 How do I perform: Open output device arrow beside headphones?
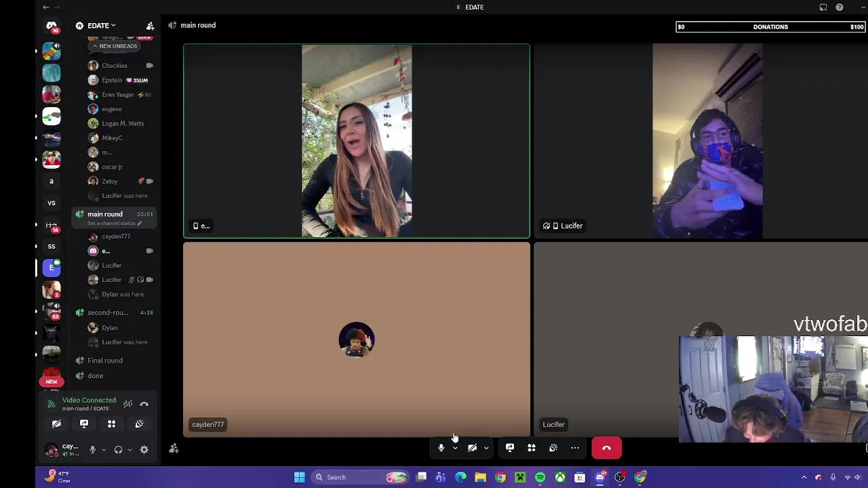click(130, 449)
